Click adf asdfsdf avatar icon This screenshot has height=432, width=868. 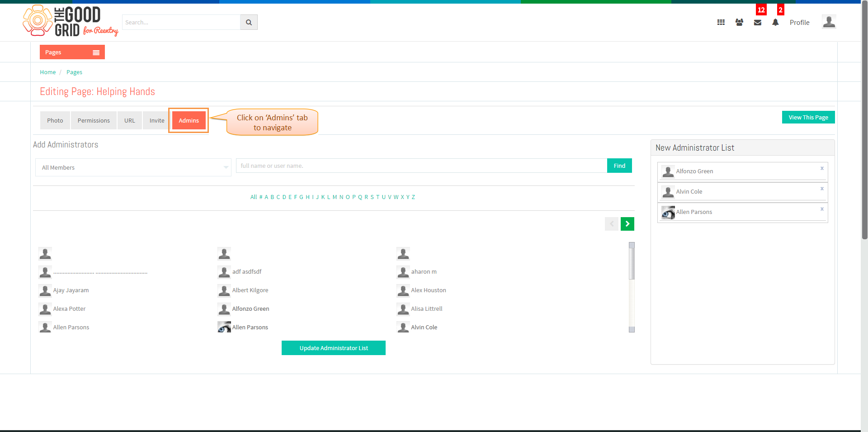tap(224, 271)
